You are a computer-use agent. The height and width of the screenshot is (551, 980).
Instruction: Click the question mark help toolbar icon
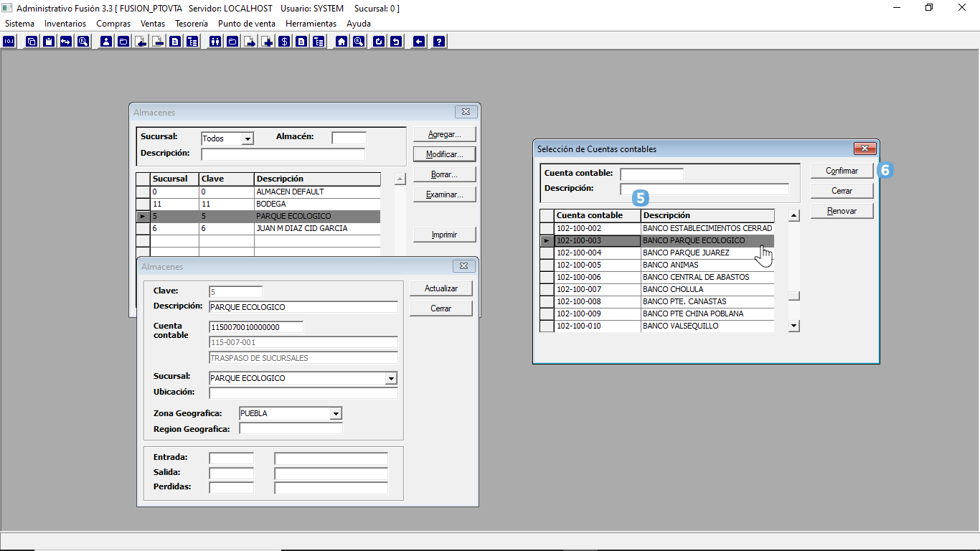click(x=439, y=42)
